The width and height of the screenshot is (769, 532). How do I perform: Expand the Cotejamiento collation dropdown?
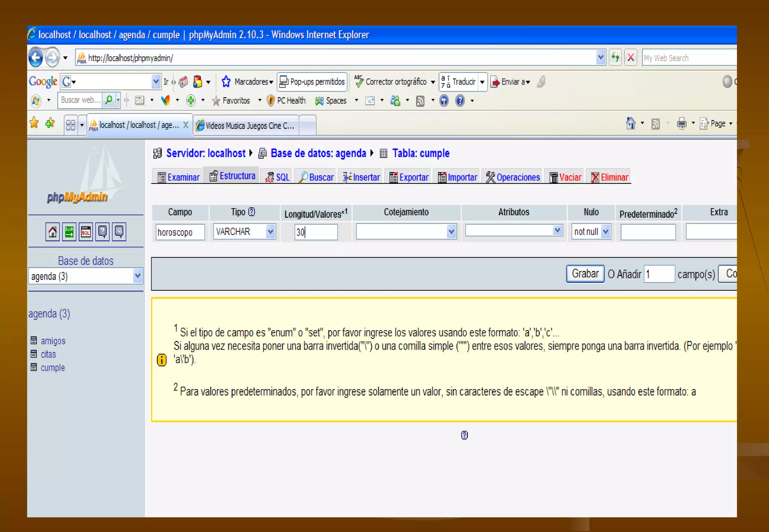tap(451, 232)
